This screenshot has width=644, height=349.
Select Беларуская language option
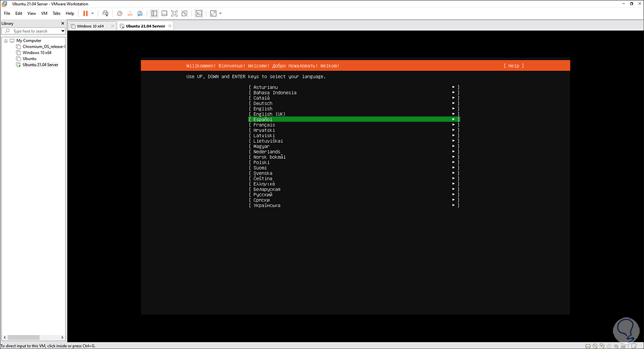[354, 189]
